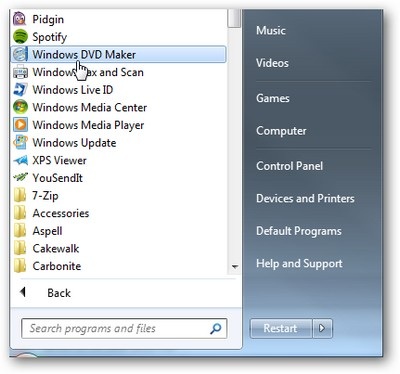The width and height of the screenshot is (400, 374).
Task: Click the Windows Media Center icon
Action: (x=20, y=107)
